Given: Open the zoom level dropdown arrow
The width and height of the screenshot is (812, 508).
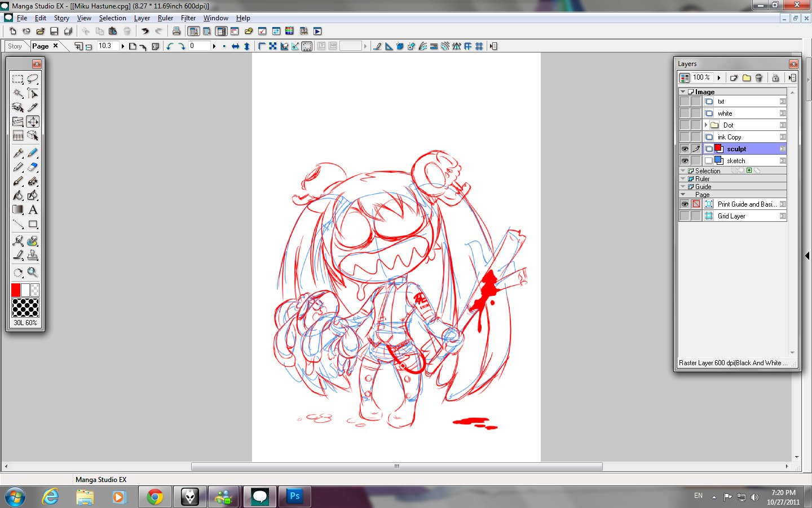Looking at the screenshot, I should [x=122, y=46].
